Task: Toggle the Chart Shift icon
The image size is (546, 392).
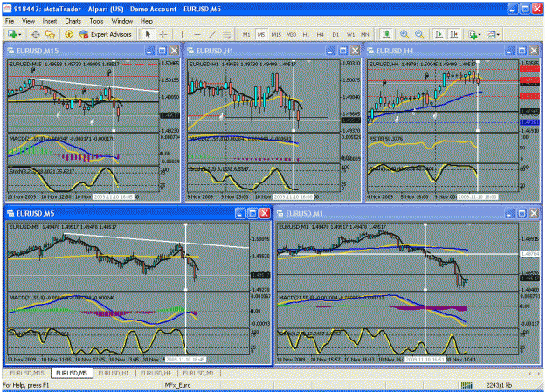Action: pyautogui.click(x=453, y=34)
